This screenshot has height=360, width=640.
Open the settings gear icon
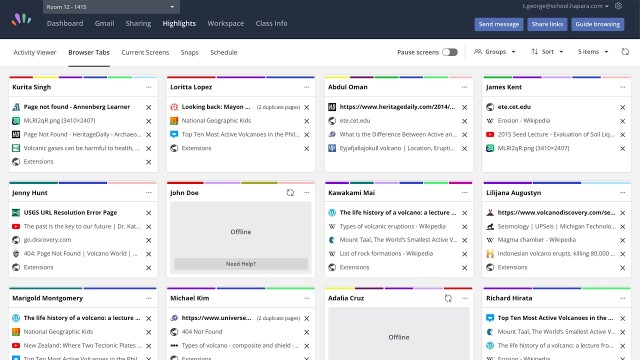tap(618, 6)
